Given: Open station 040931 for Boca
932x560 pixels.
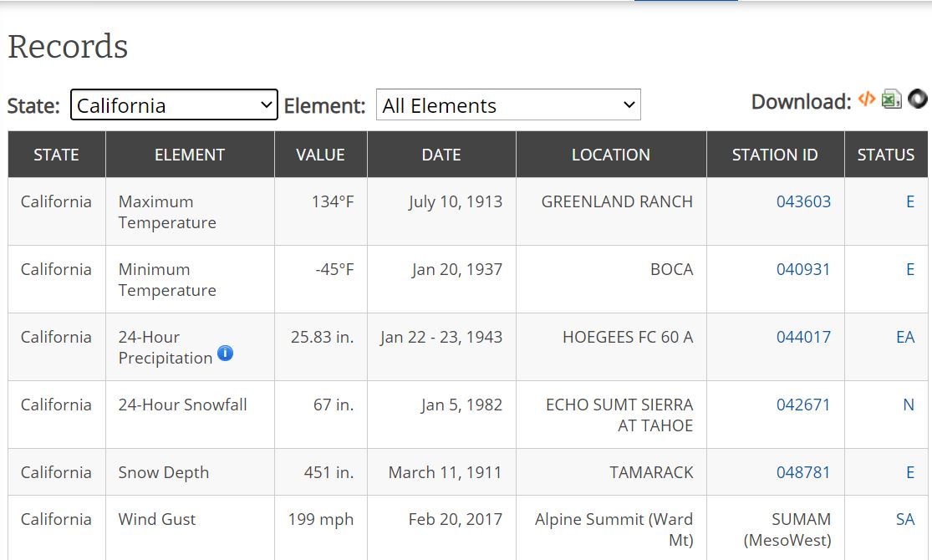Looking at the screenshot, I should coord(803,269).
